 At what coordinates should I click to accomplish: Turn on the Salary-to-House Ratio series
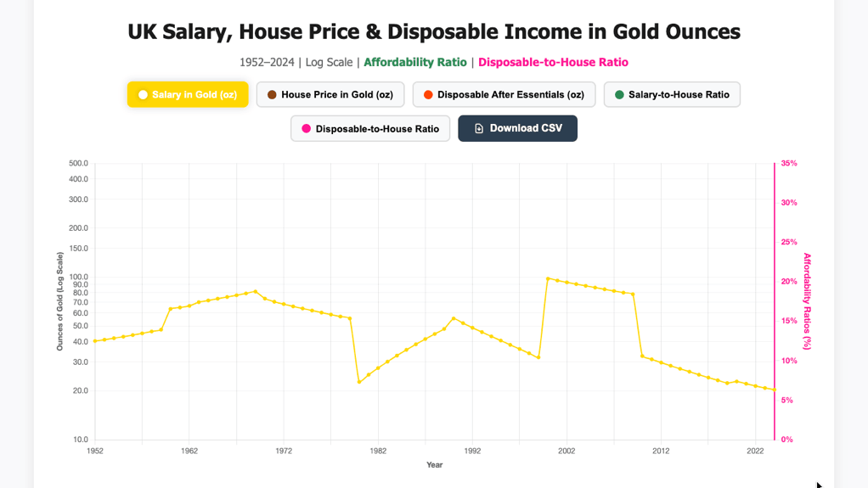pyautogui.click(x=672, y=95)
